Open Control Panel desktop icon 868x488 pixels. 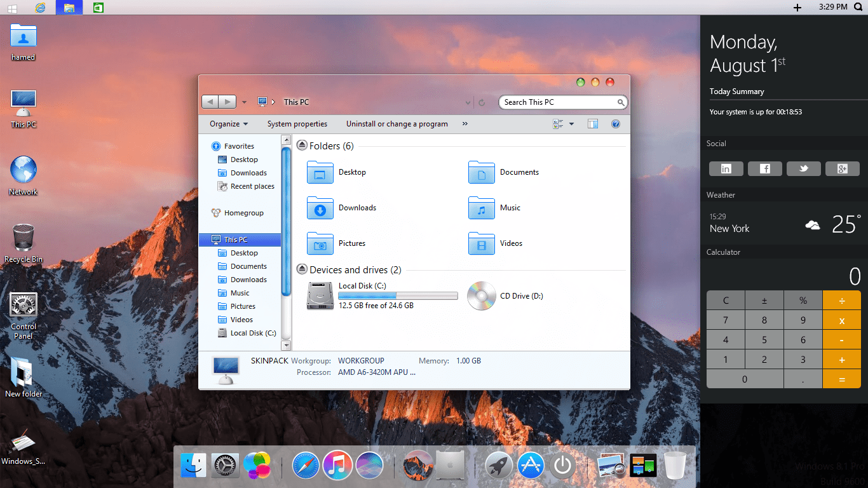tap(24, 316)
